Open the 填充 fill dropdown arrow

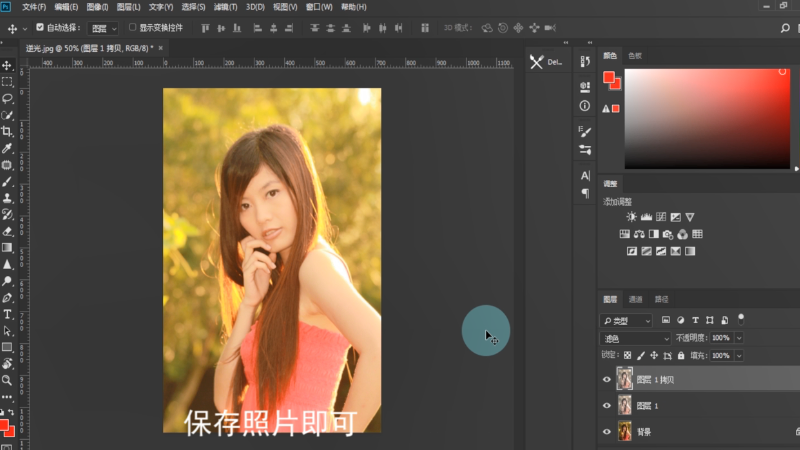[x=739, y=356]
